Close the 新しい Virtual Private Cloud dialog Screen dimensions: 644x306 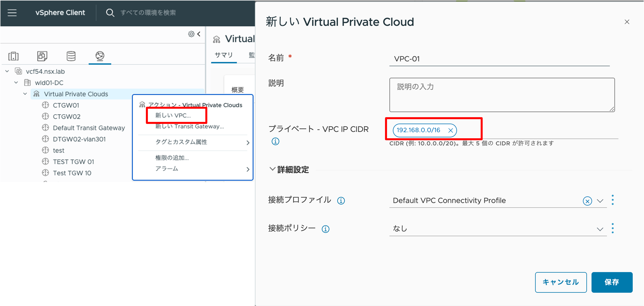tap(627, 22)
